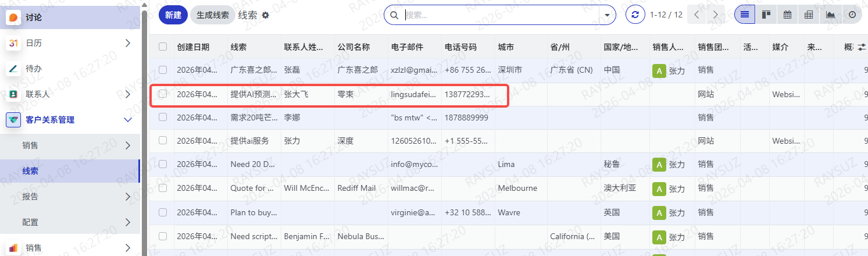This screenshot has height=256, width=868.
Task: Click 张力 avatar in Lima row
Action: pyautogui.click(x=659, y=165)
